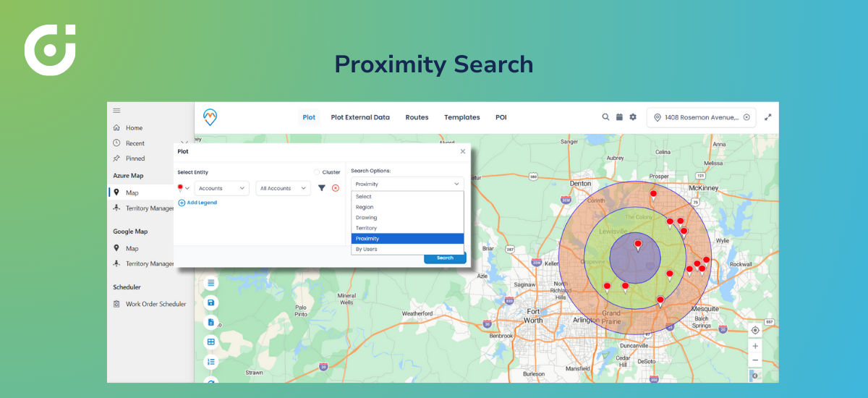Click the red pin near Prosper
The image size is (868, 398).
click(x=653, y=195)
